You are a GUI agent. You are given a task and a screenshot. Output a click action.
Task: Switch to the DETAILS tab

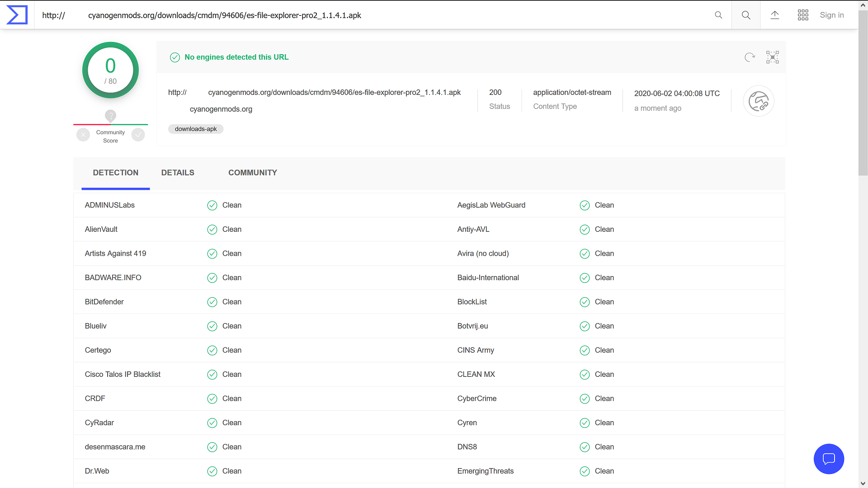coord(178,173)
